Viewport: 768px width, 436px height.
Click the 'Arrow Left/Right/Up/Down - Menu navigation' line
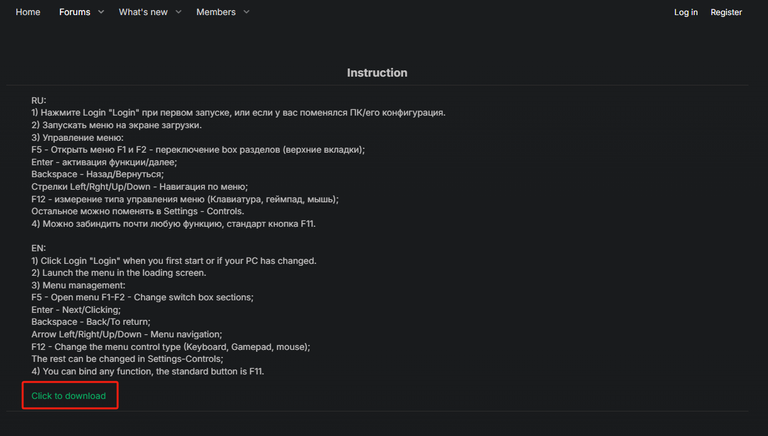pos(138,334)
